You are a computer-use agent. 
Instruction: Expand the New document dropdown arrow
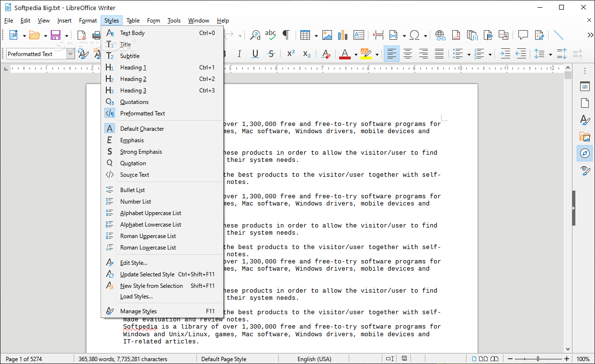[24, 35]
